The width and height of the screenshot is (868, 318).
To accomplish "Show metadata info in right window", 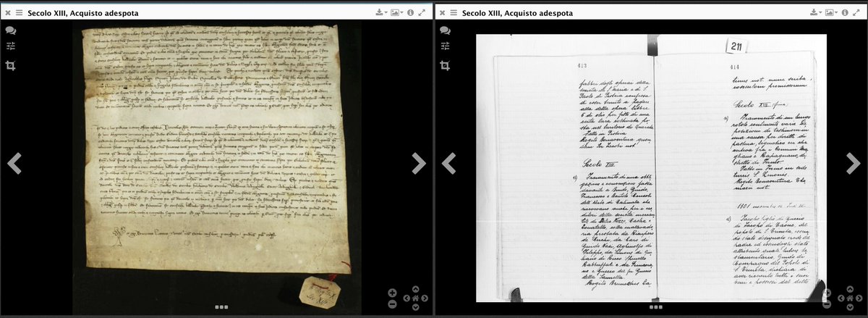I will click(844, 12).
